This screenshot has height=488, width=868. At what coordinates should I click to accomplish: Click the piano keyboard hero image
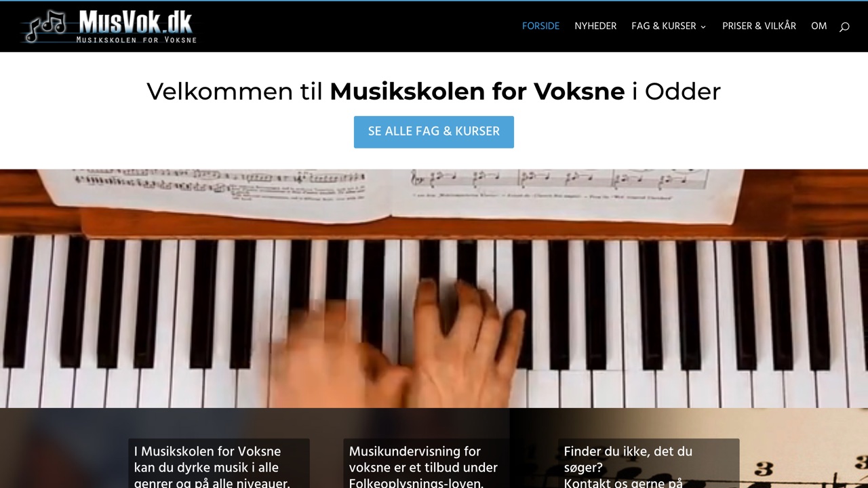tap(434, 289)
